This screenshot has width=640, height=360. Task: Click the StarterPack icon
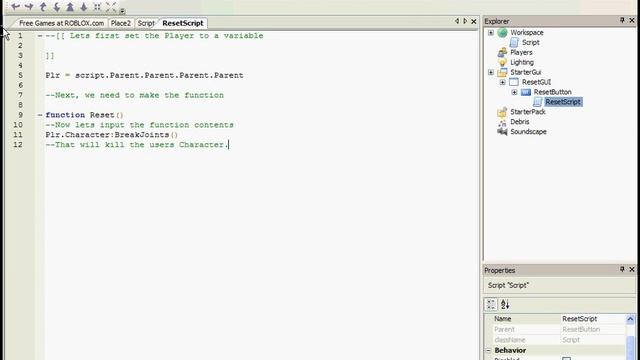[x=502, y=112]
